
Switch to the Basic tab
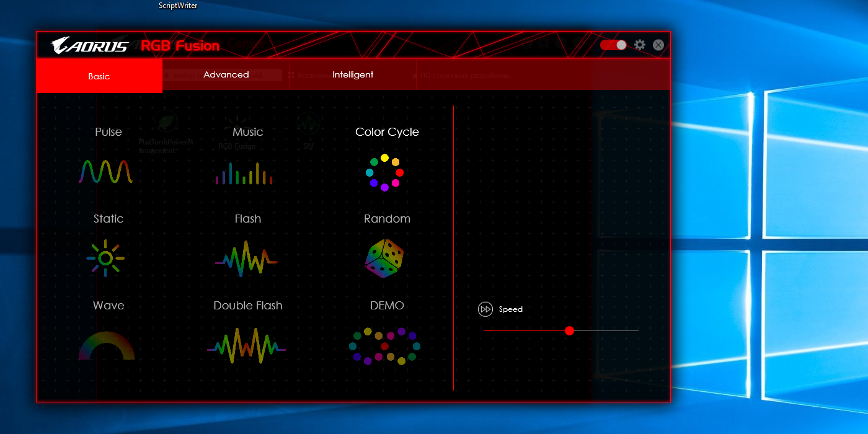99,76
